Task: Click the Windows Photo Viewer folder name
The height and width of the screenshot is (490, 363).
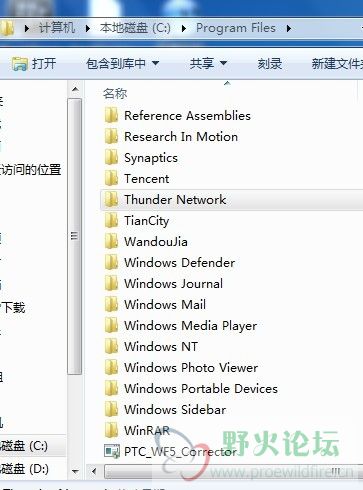Action: (191, 368)
